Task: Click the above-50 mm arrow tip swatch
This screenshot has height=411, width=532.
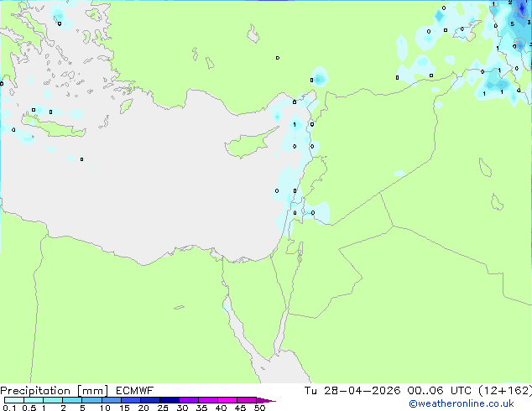Action: click(266, 400)
